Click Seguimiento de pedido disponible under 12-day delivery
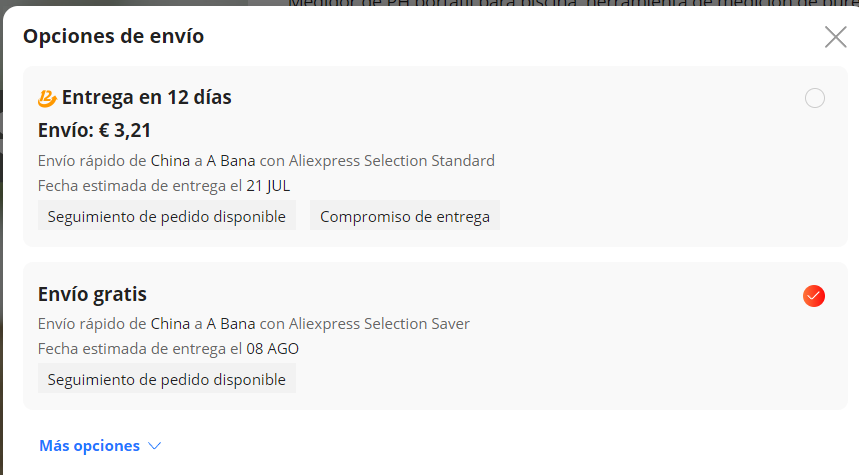 pos(167,216)
